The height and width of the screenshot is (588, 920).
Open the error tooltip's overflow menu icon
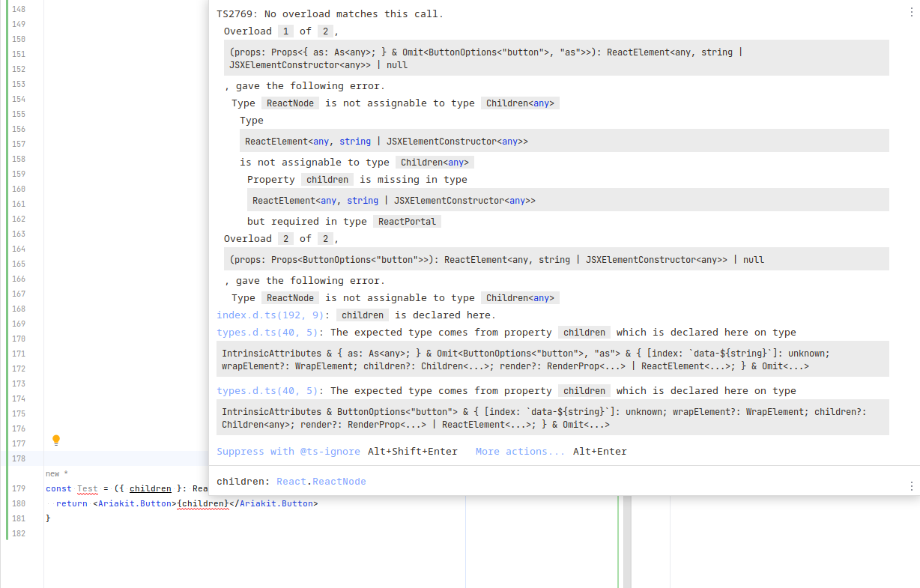[910, 13]
